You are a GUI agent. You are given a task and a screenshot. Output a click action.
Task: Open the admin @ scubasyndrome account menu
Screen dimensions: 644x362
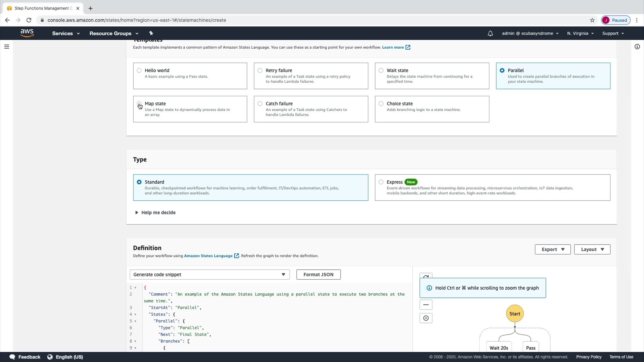[x=530, y=33]
